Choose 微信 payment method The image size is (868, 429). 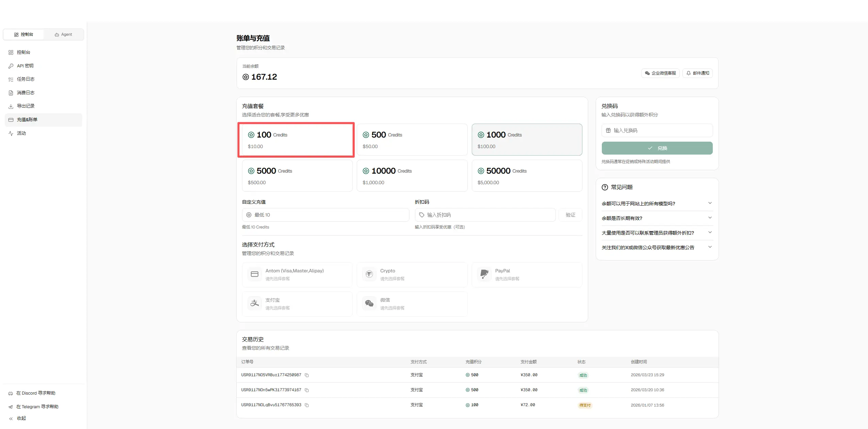click(412, 304)
